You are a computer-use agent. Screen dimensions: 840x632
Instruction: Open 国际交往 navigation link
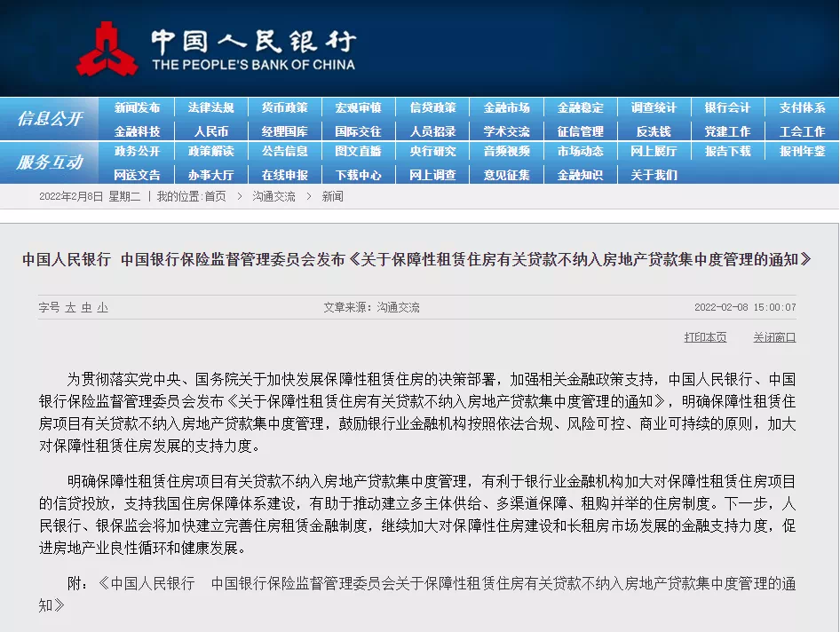[x=359, y=131]
